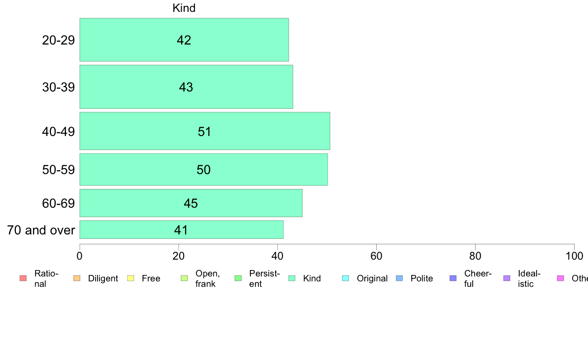Viewport: 588px width, 364px height.
Task: Select the 70 and over bar
Action: [x=182, y=230]
